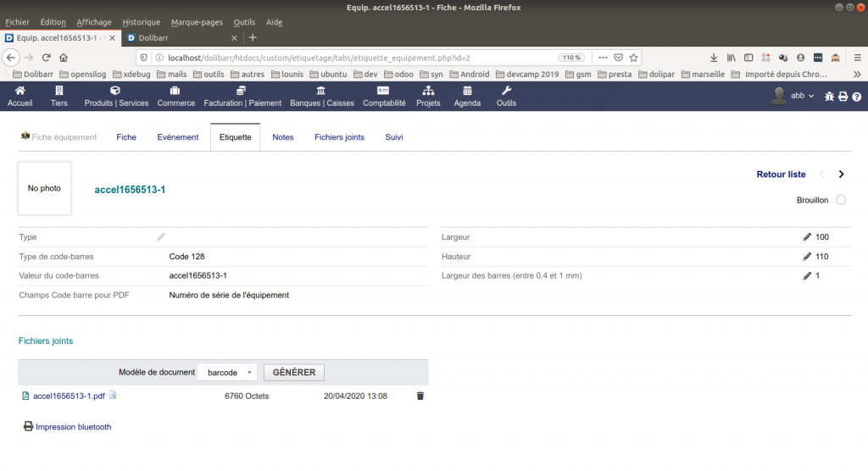This screenshot has width=868, height=471.
Task: Open the Fichiers joints tab
Action: (339, 137)
